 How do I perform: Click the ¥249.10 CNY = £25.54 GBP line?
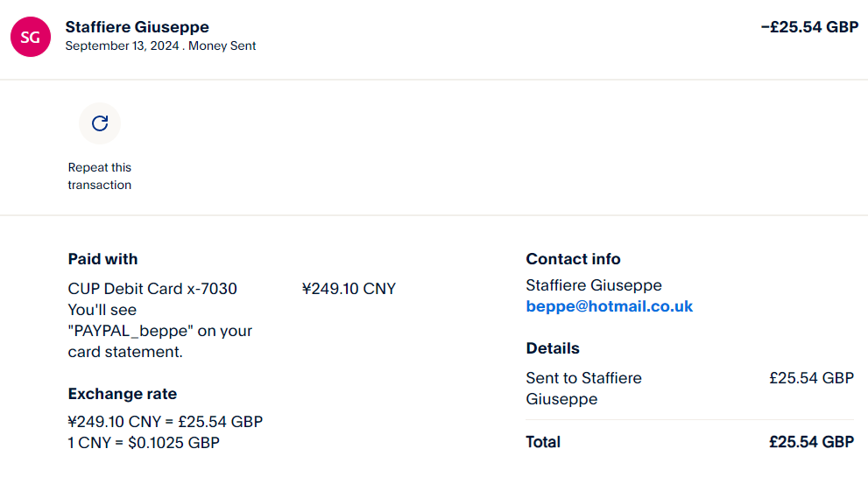coord(165,422)
